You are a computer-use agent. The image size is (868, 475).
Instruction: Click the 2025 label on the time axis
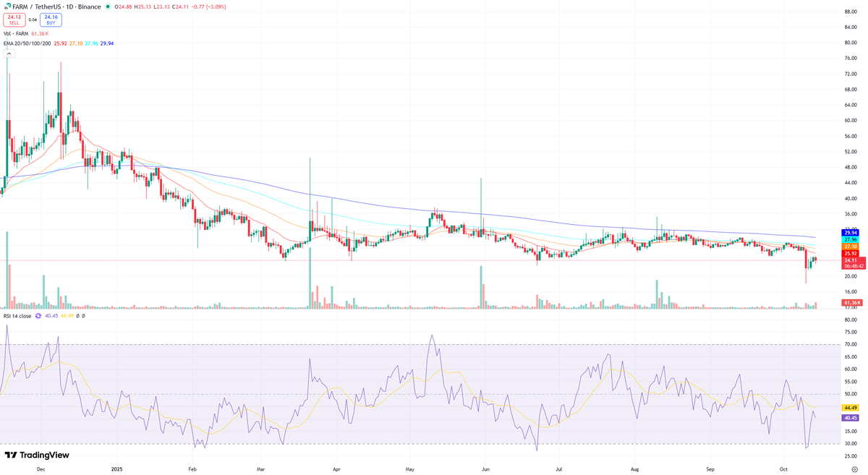116,468
